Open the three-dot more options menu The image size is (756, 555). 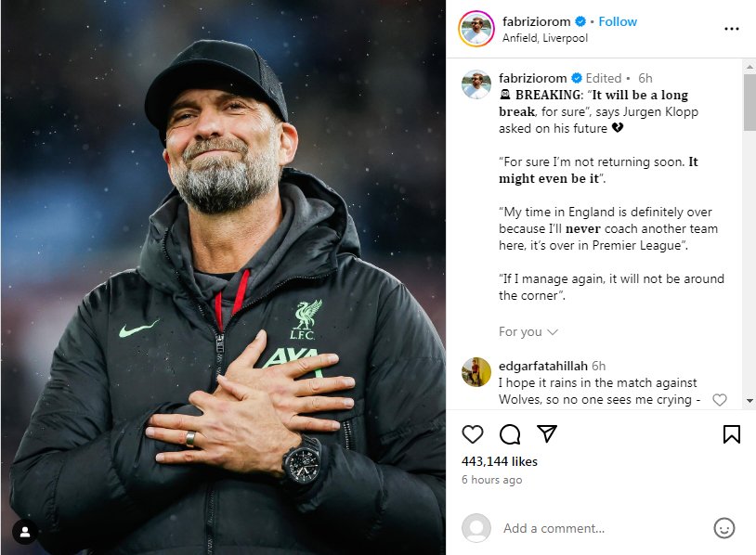pyautogui.click(x=732, y=29)
